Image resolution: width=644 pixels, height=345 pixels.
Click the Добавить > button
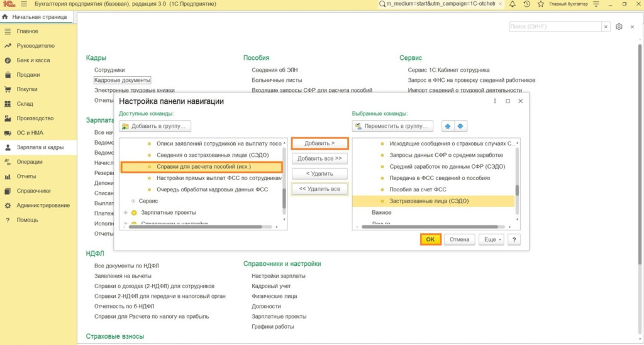[319, 144]
